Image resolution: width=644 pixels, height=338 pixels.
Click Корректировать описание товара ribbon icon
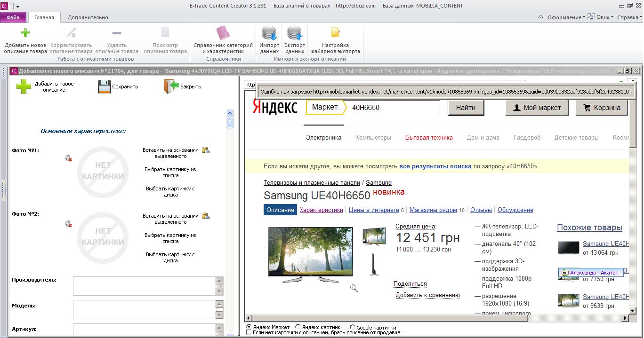71,32
